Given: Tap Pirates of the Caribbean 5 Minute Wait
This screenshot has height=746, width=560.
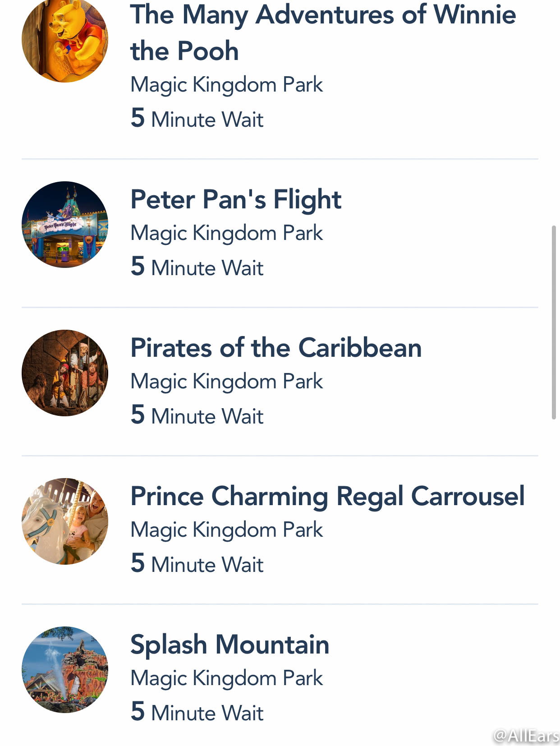Looking at the screenshot, I should coord(197,415).
